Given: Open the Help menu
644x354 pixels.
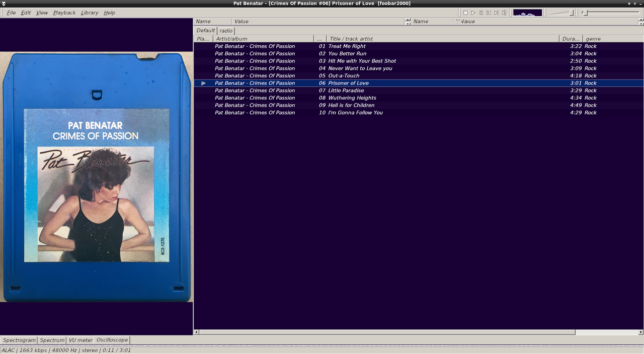Looking at the screenshot, I should click(109, 13).
